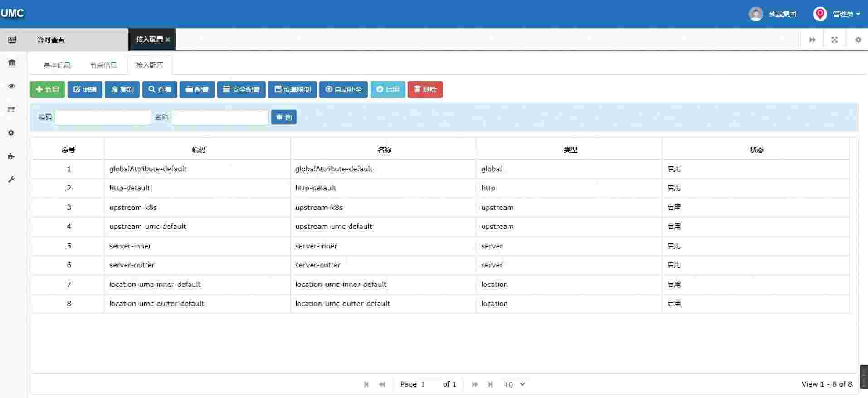Go to first page pager icon
Screen dimensions: 868x398
click(x=366, y=384)
